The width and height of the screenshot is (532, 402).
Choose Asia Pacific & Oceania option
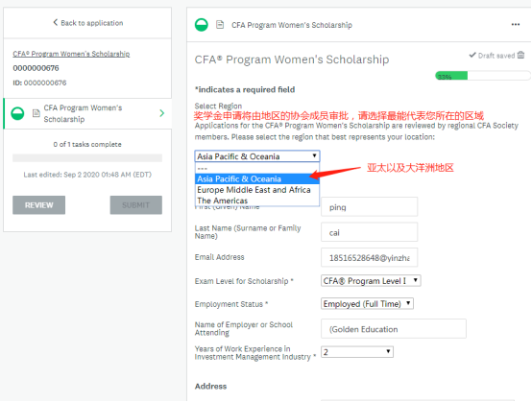click(257, 179)
